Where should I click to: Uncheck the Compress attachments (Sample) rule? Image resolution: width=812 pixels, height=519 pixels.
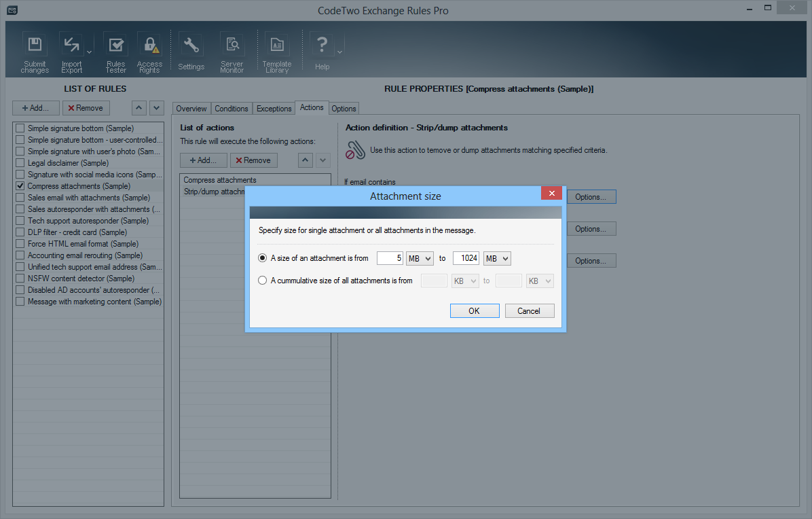click(20, 186)
